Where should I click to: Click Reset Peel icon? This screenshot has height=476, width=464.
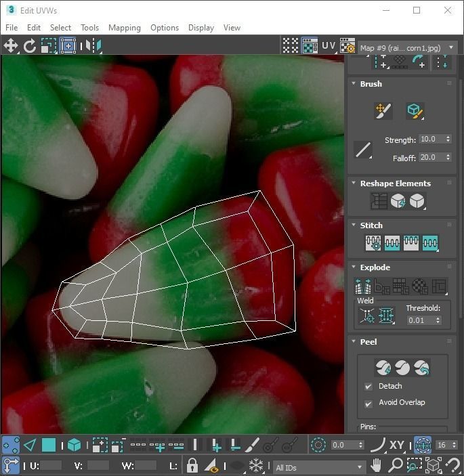point(421,367)
